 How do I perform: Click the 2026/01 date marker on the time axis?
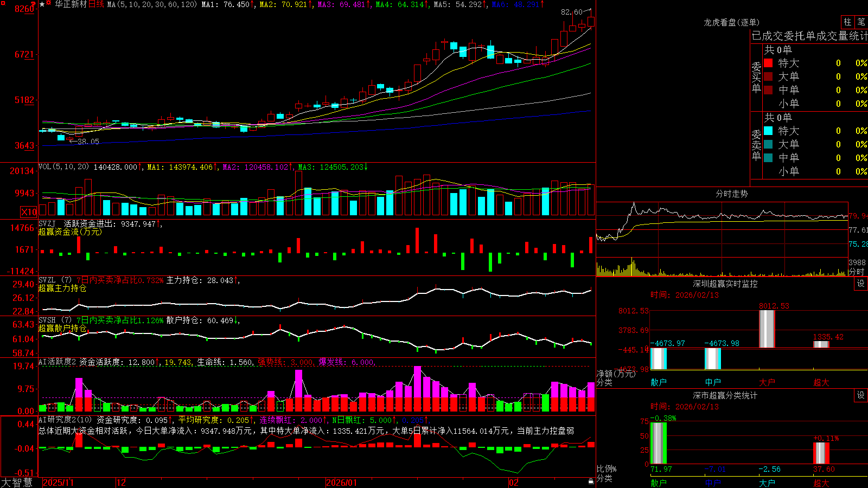pyautogui.click(x=342, y=483)
